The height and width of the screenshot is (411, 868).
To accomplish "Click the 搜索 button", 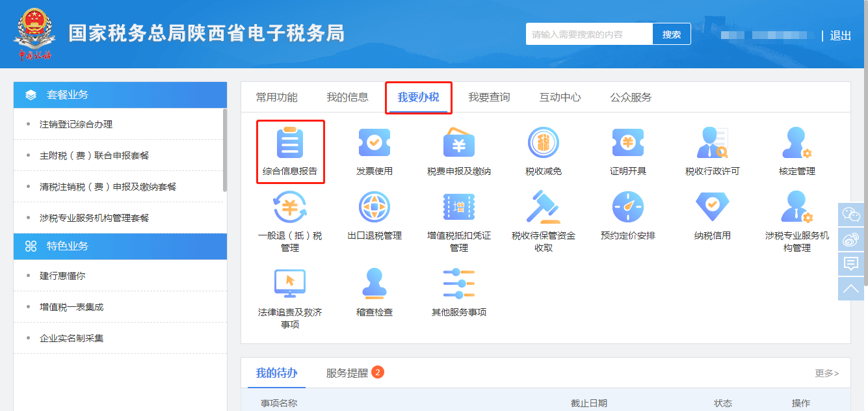I will [x=672, y=34].
